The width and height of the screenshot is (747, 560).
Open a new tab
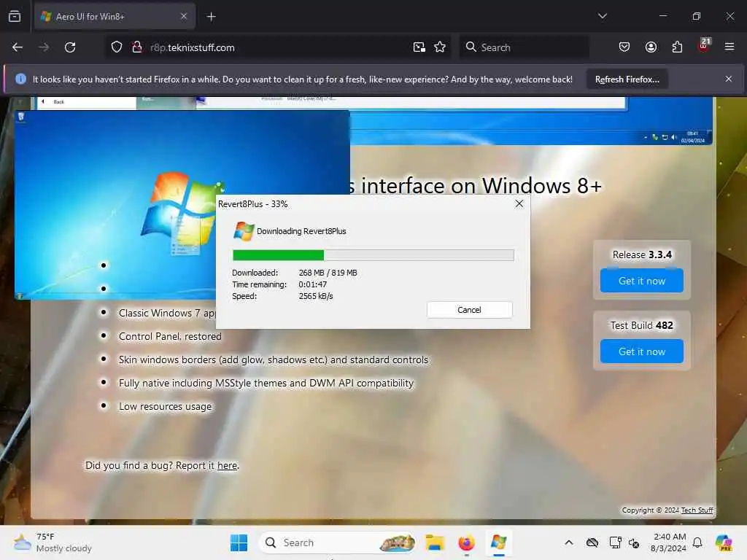[211, 17]
